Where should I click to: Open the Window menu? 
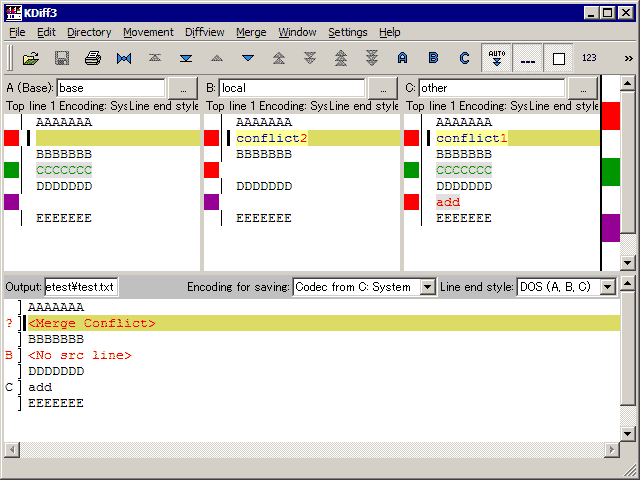(x=297, y=32)
